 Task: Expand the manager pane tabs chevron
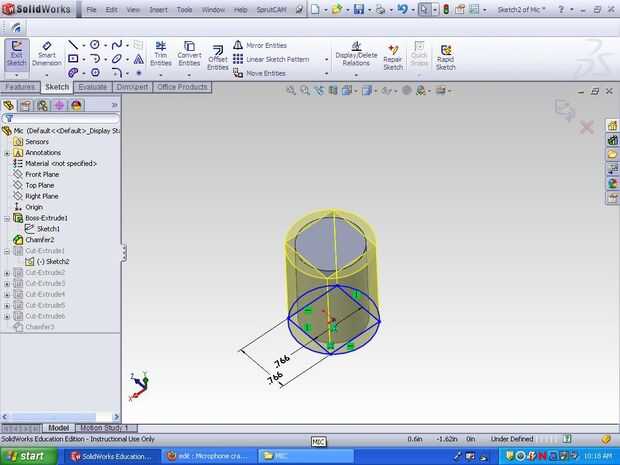[115, 105]
